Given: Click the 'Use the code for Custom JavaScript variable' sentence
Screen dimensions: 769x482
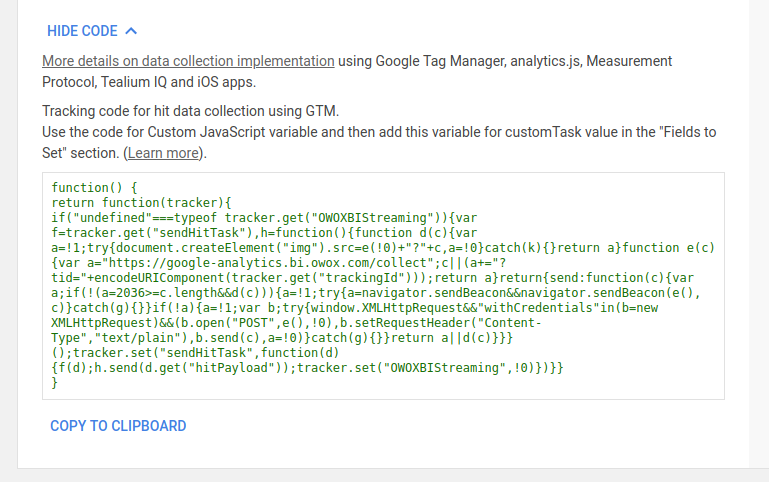Looking at the screenshot, I should click(379, 143).
